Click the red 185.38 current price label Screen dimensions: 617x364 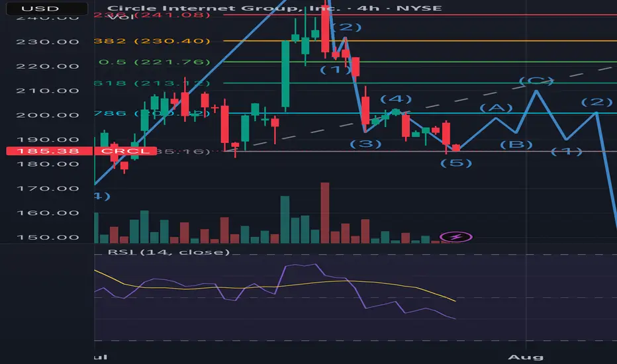pyautogui.click(x=49, y=151)
